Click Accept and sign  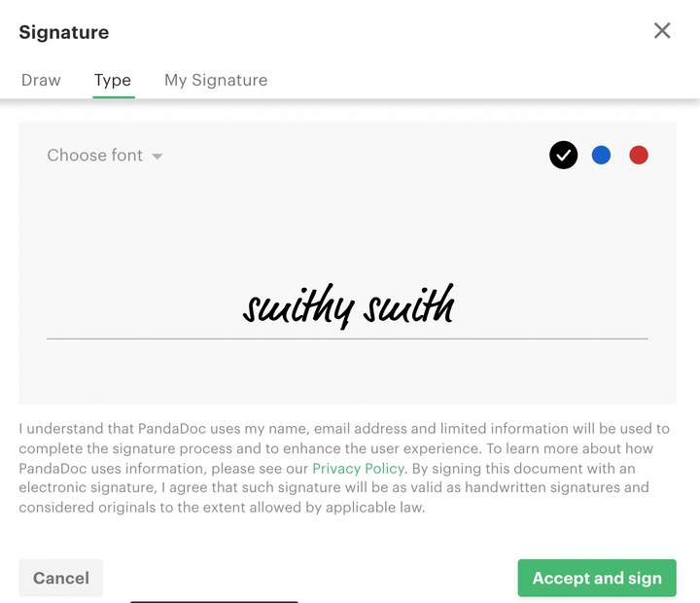597,578
